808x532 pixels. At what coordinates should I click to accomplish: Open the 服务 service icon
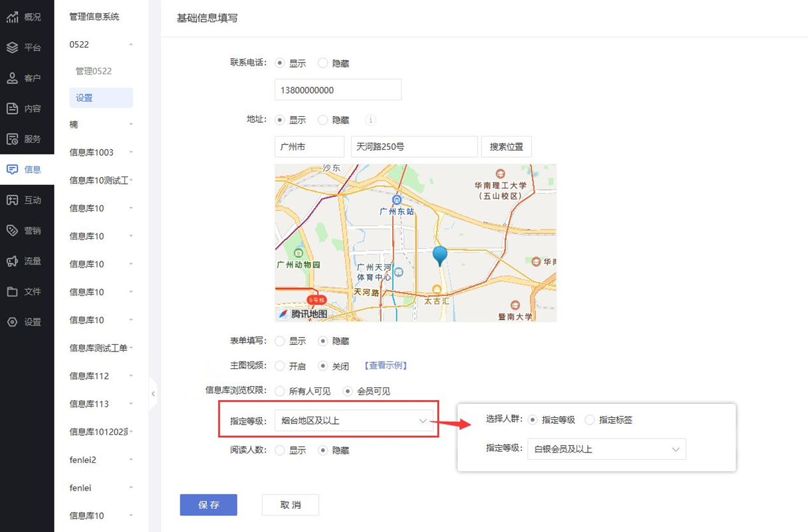(x=12, y=139)
